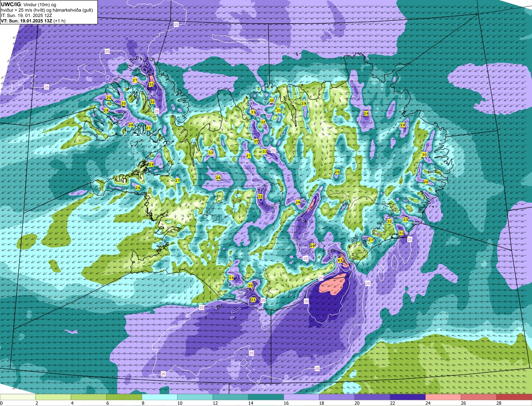
Task: Select the 6–8 m/s green legend swatch
Action: coord(124,397)
